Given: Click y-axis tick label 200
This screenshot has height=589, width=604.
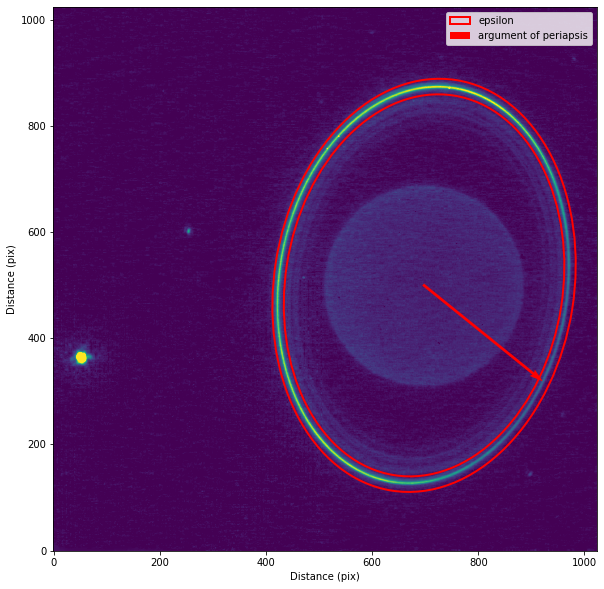Looking at the screenshot, I should (38, 444).
